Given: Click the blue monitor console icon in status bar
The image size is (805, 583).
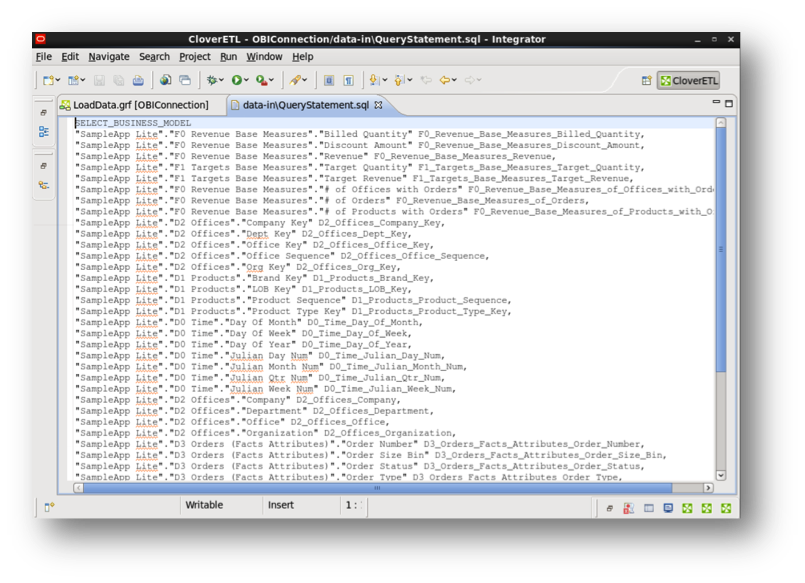Looking at the screenshot, I should point(668,508).
